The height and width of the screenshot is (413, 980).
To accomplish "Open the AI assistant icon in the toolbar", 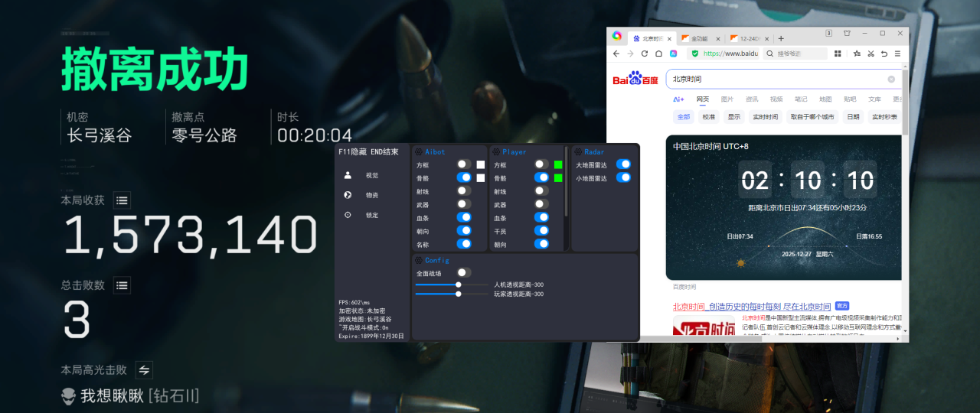I will point(673,54).
